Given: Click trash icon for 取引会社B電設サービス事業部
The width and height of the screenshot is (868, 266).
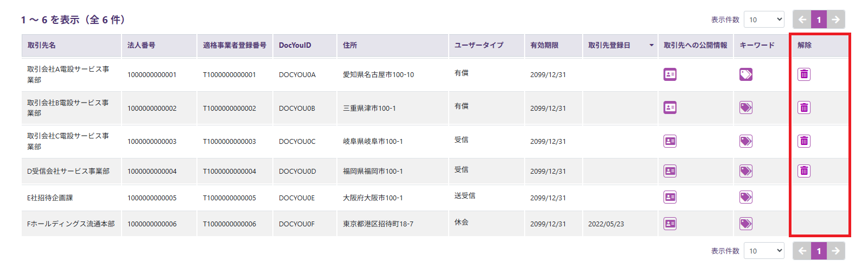Looking at the screenshot, I should tap(804, 107).
